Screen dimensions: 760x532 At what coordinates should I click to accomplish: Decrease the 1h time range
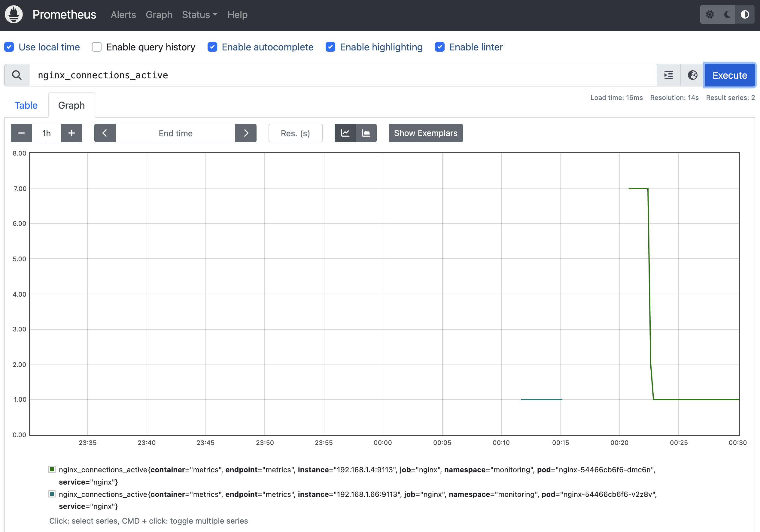point(22,133)
